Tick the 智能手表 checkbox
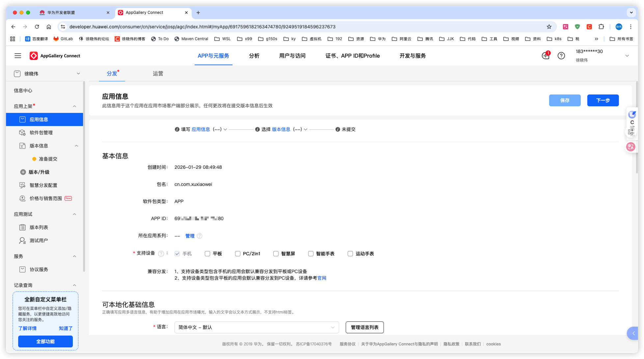Image resolution: width=644 pixels, height=359 pixels. click(310, 253)
